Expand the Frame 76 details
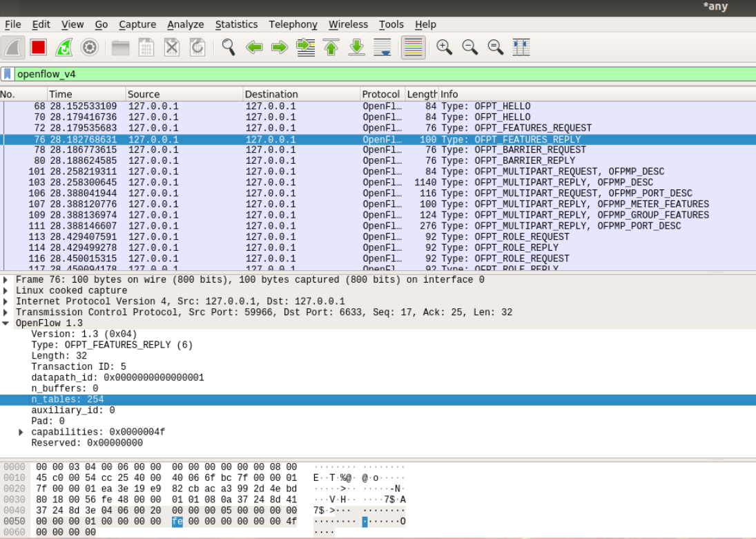This screenshot has width=756, height=539. point(6,280)
